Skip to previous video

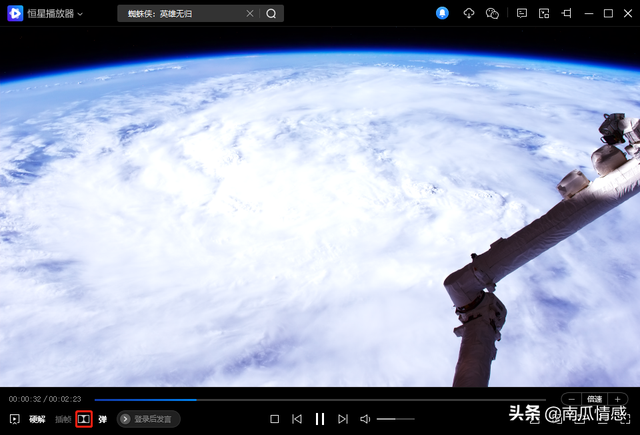pos(297,419)
